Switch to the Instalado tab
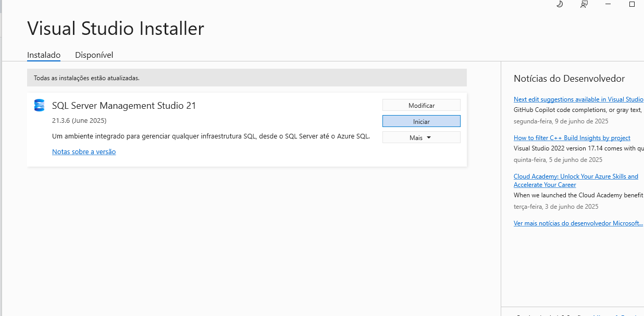This screenshot has width=644, height=316. [44, 55]
